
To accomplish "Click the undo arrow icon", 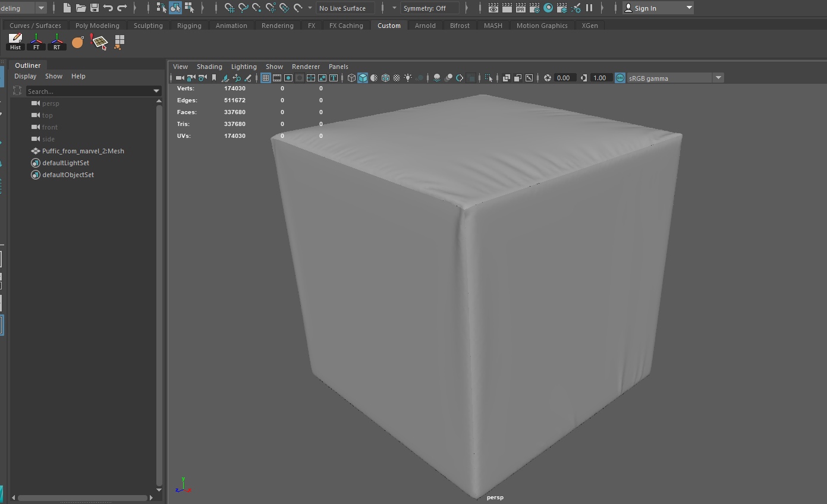I will [108, 8].
